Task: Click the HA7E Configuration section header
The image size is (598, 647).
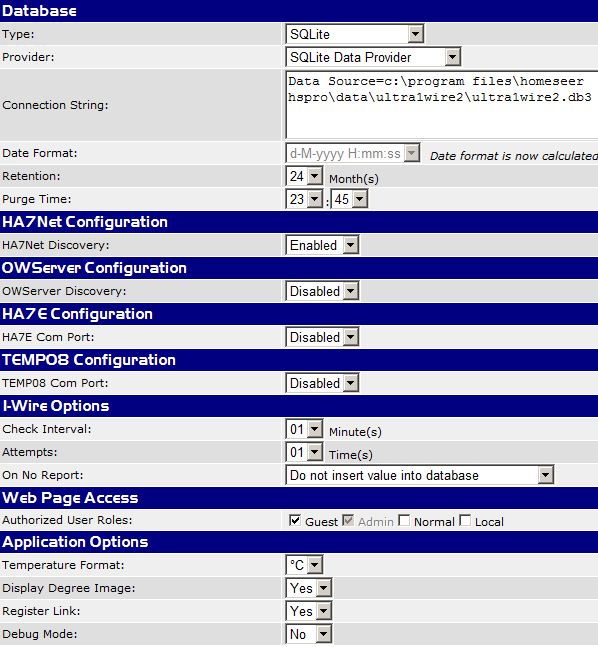Action: [299, 314]
